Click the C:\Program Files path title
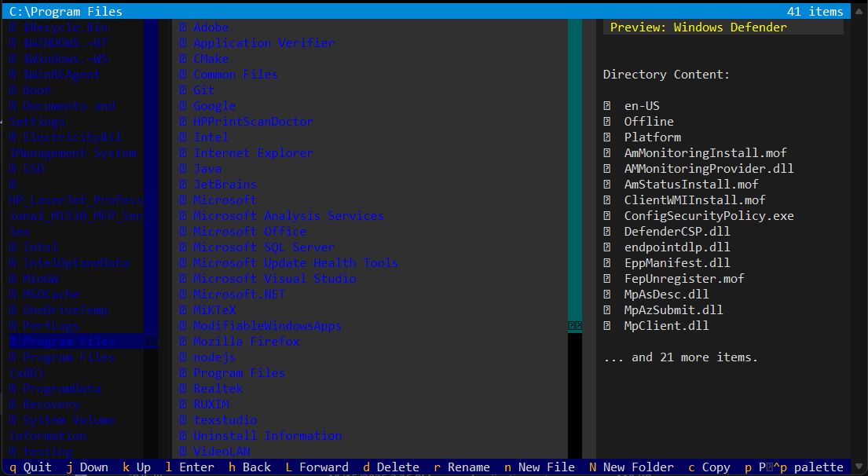 [66, 12]
